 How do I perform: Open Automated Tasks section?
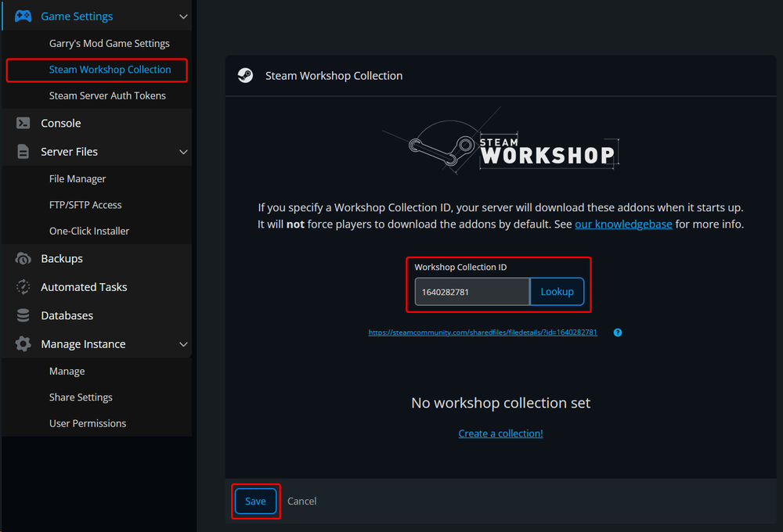84,287
